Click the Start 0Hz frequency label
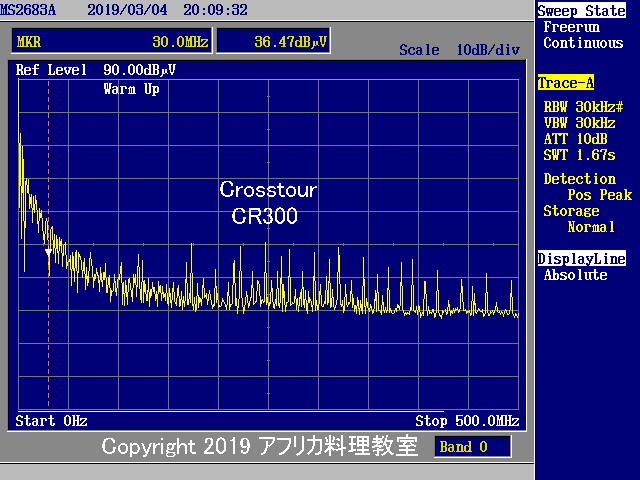Viewport: 640px width, 480px height. 51,421
